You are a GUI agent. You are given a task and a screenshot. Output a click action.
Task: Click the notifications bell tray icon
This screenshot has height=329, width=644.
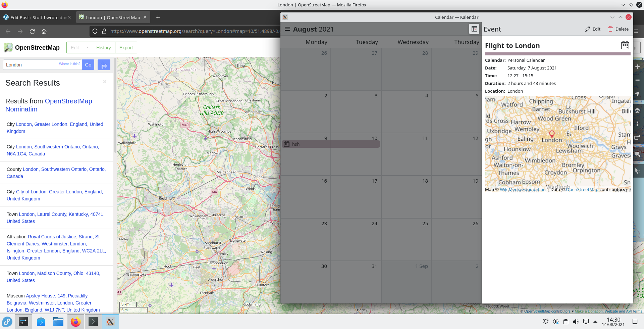(546, 322)
